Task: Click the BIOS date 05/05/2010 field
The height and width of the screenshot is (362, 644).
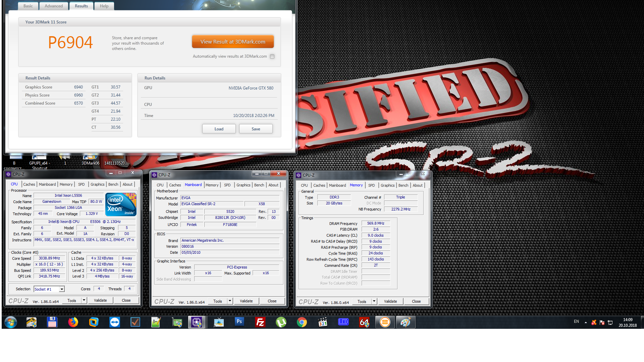Action: pyautogui.click(x=230, y=252)
